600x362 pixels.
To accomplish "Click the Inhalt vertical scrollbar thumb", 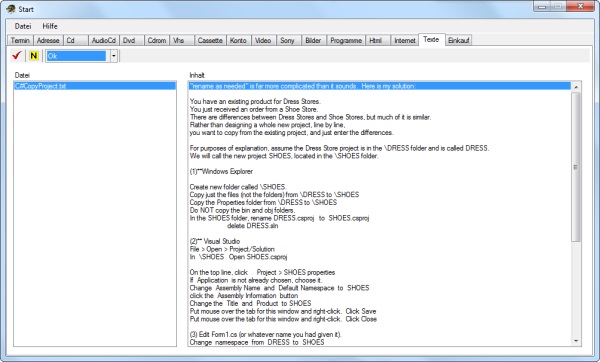I will coord(576,167).
